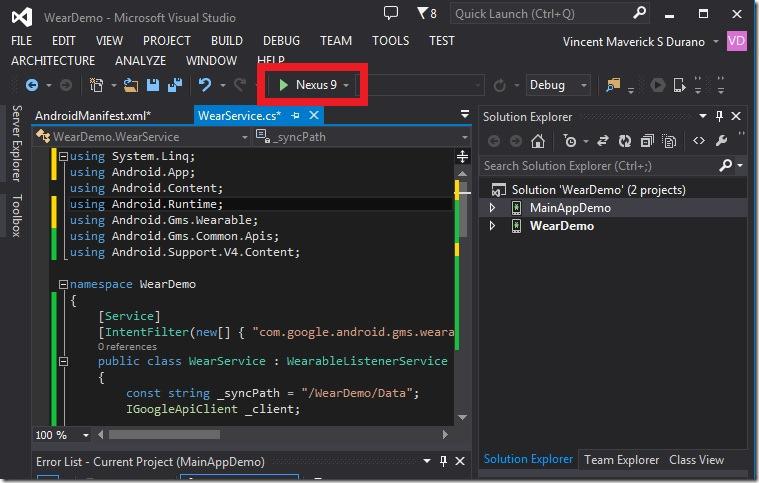Open the Server Explorer side tab
This screenshot has height=483, width=759.
click(16, 143)
